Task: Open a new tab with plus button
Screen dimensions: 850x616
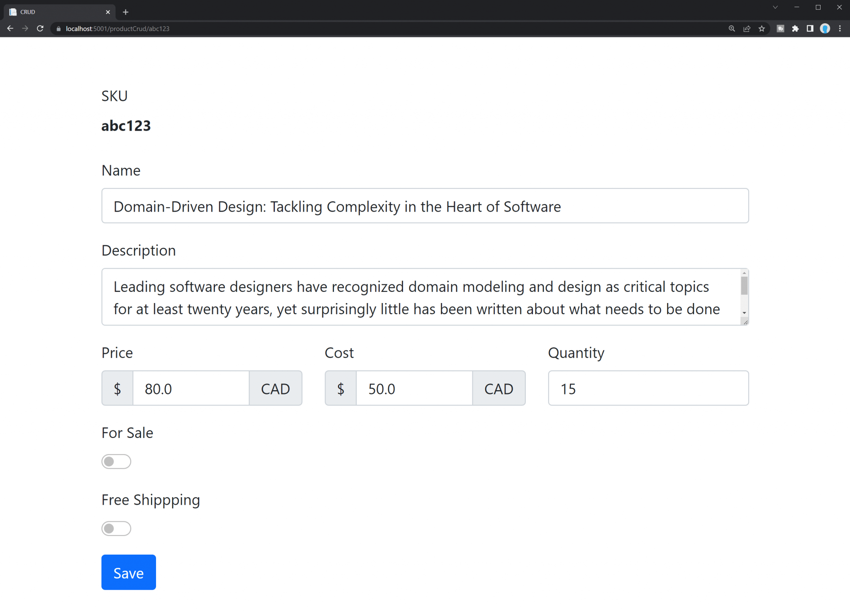Action: coord(126,12)
